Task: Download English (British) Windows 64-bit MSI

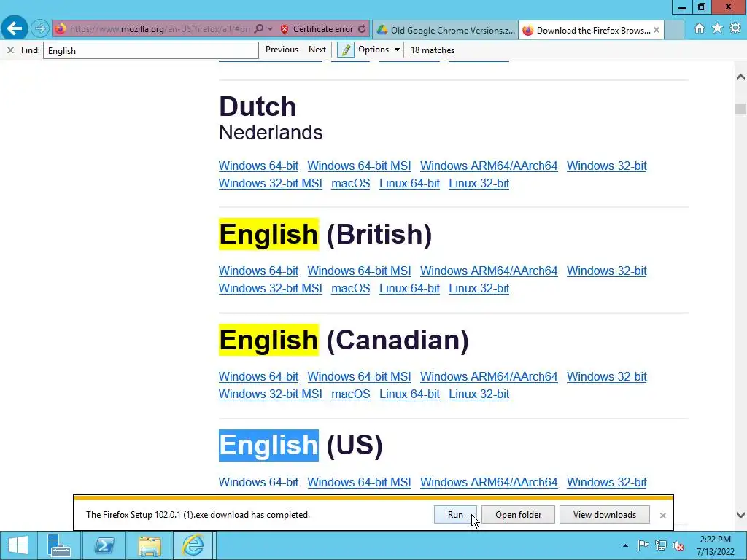Action: click(x=359, y=271)
